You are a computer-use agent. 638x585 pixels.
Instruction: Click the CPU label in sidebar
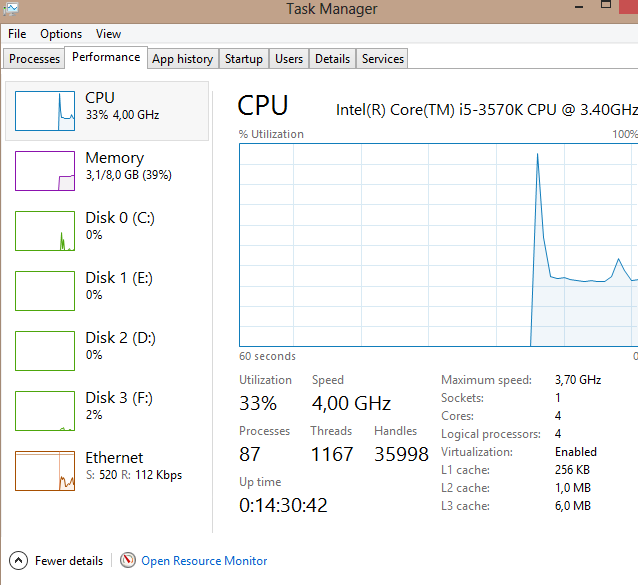tap(100, 98)
